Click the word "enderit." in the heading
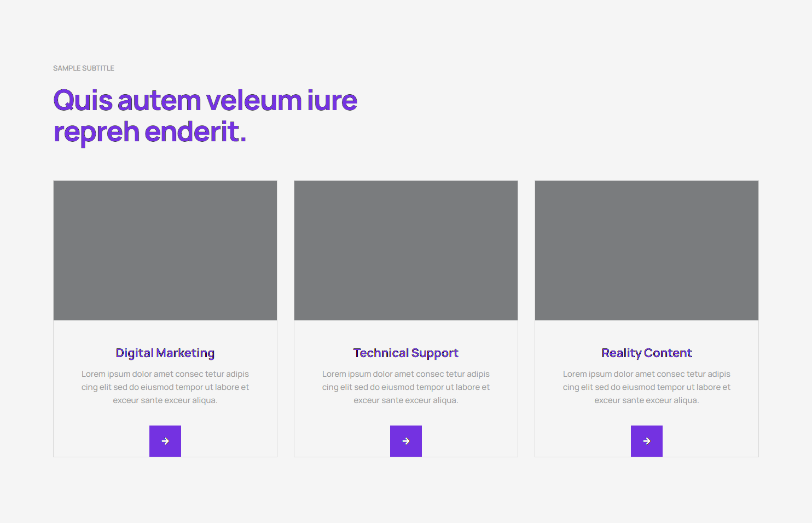The height and width of the screenshot is (523, 812). [x=195, y=133]
